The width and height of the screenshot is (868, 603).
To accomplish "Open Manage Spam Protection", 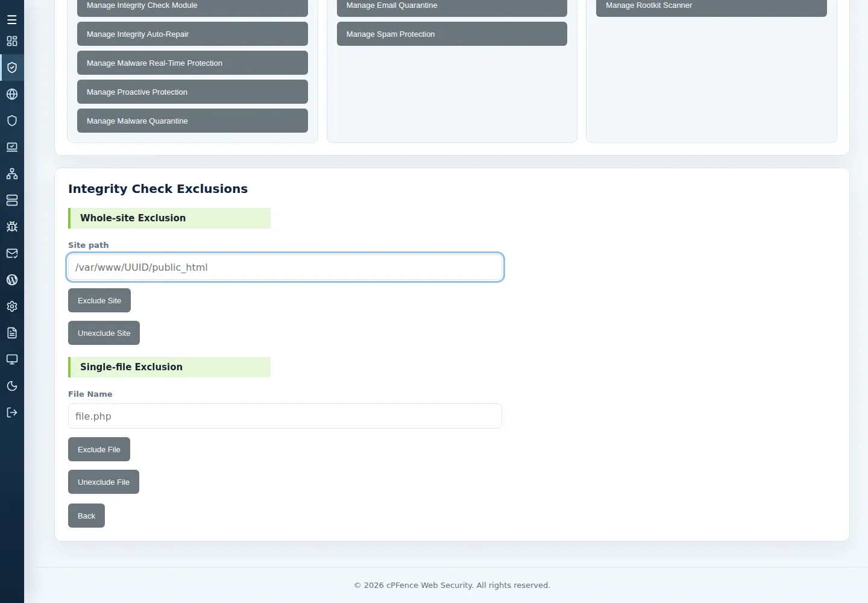I will click(x=452, y=34).
